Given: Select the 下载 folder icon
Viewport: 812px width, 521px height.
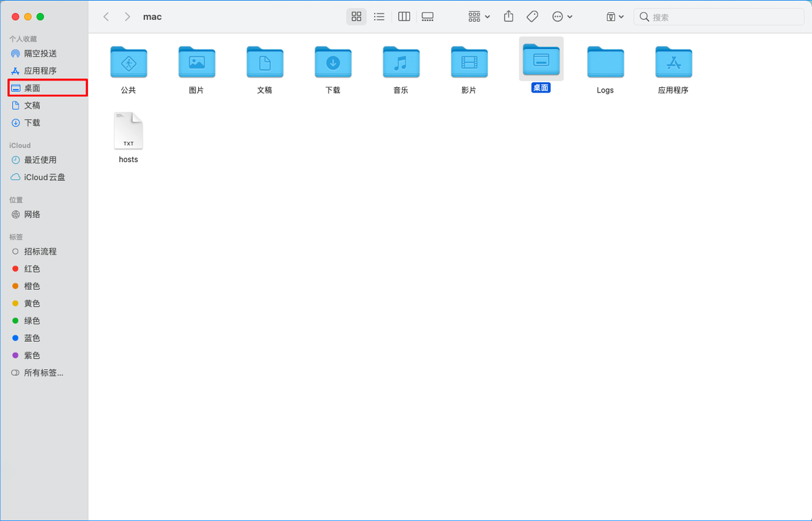Looking at the screenshot, I should coord(333,62).
